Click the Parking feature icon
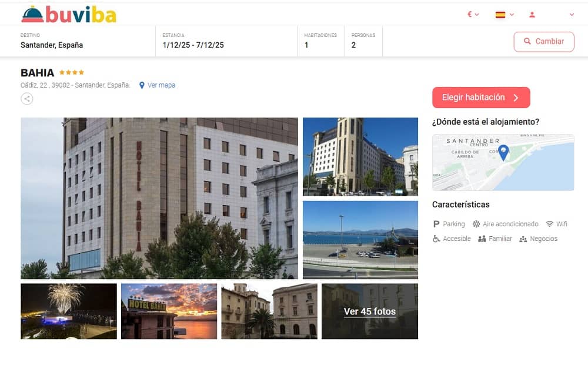The height and width of the screenshot is (369, 588). tap(436, 224)
